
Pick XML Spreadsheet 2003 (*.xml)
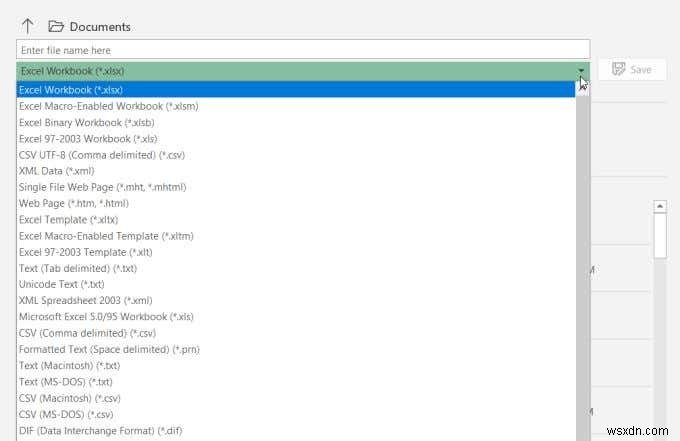click(296, 300)
